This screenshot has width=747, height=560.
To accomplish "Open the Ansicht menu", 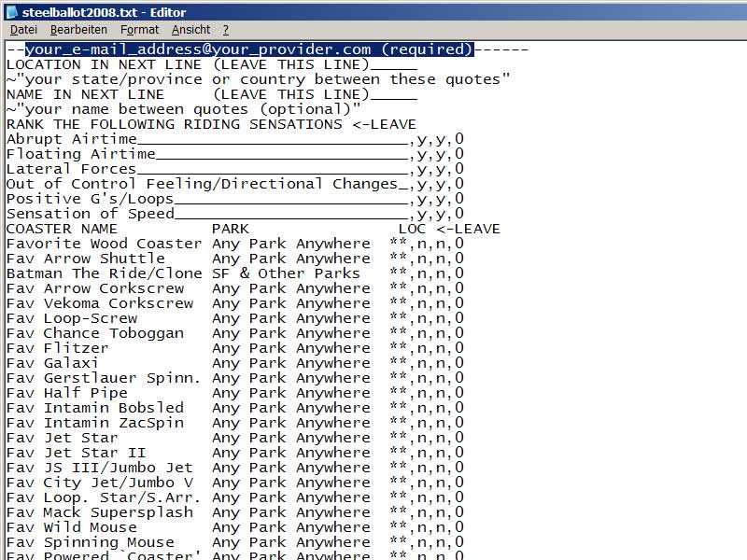I will point(190,30).
